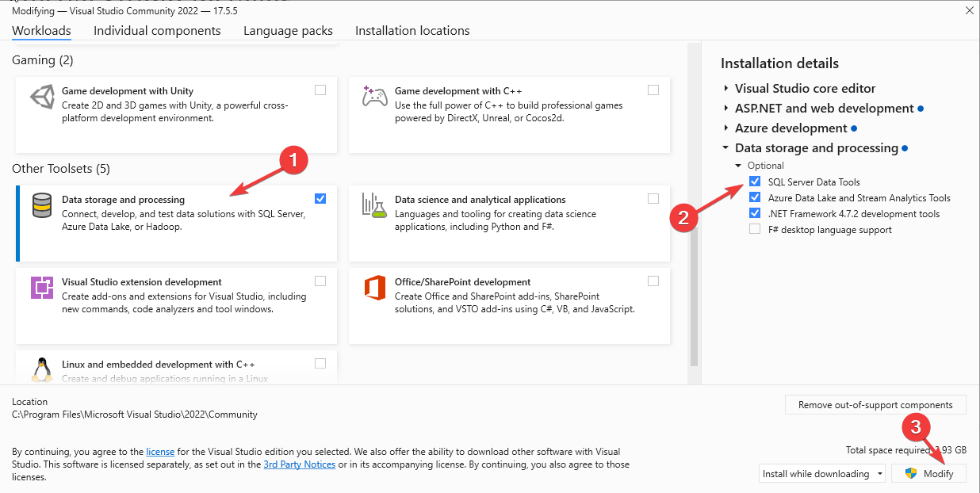Click the database icon for Data storage
This screenshot has height=493, width=980.
[x=42, y=205]
